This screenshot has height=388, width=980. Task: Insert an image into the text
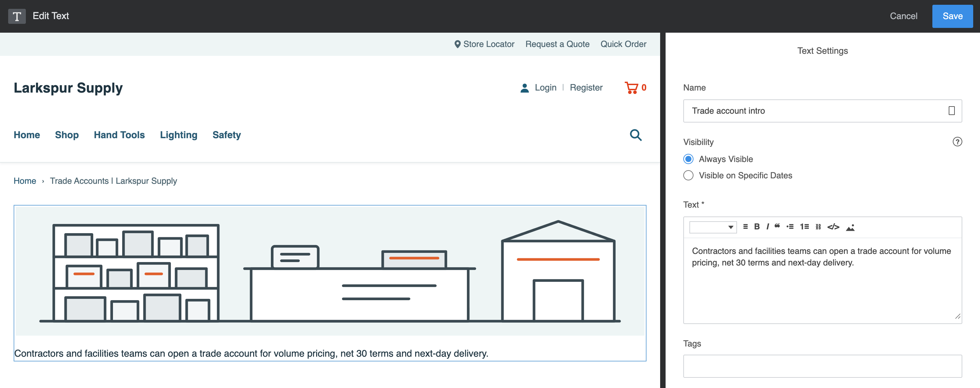pos(850,227)
